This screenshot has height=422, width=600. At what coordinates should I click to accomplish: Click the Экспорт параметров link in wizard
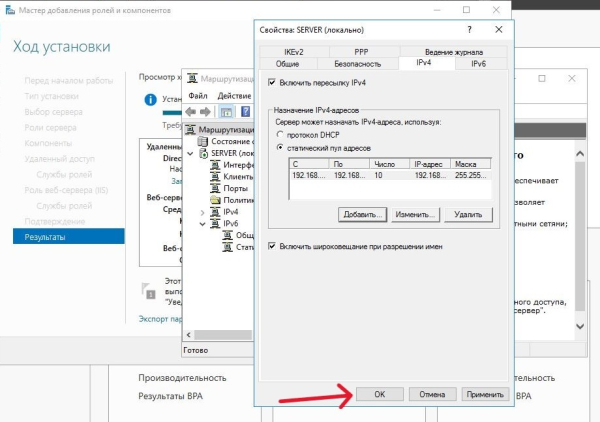click(160, 319)
